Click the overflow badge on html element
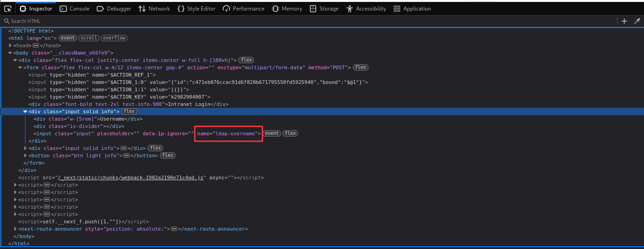Screen dimensions: 644x249 pos(114,38)
